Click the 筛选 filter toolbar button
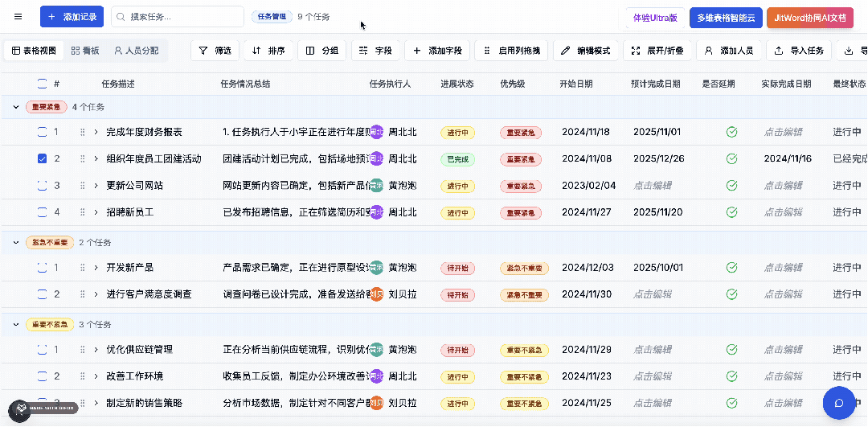The image size is (868, 427). [215, 51]
